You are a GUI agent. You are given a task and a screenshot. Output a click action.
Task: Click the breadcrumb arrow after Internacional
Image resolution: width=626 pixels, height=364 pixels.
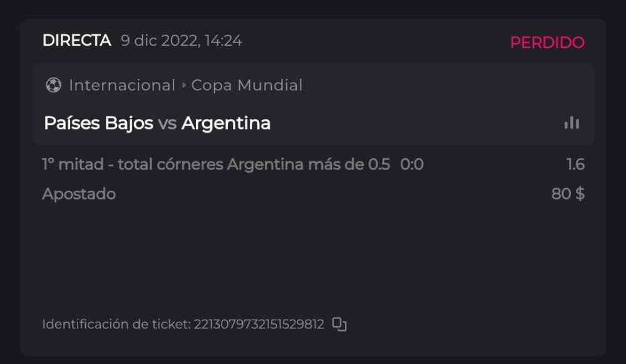coord(184,85)
